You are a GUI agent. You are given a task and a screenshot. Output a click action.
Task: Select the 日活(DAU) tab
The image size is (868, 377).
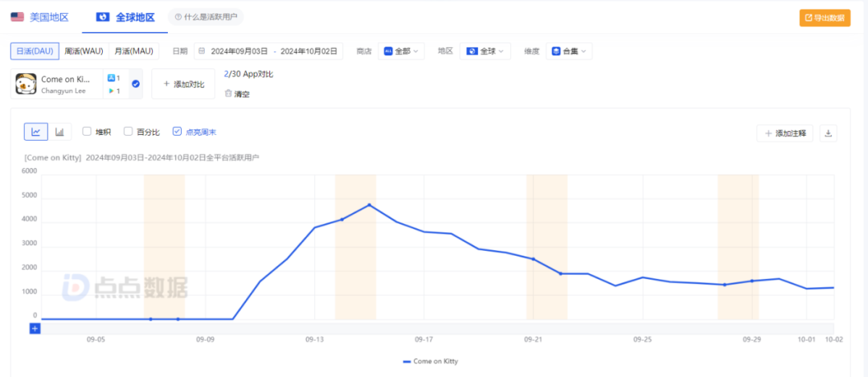pos(35,51)
